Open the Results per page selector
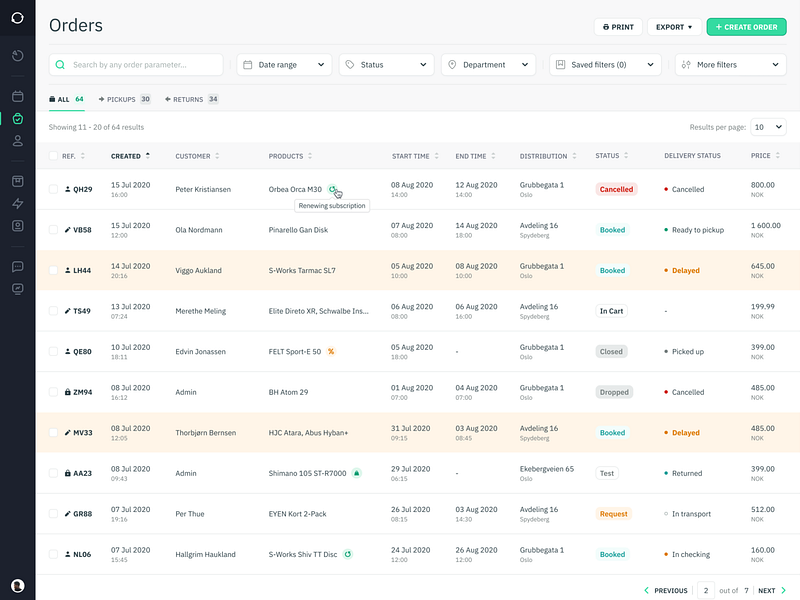The width and height of the screenshot is (800, 600). (766, 127)
